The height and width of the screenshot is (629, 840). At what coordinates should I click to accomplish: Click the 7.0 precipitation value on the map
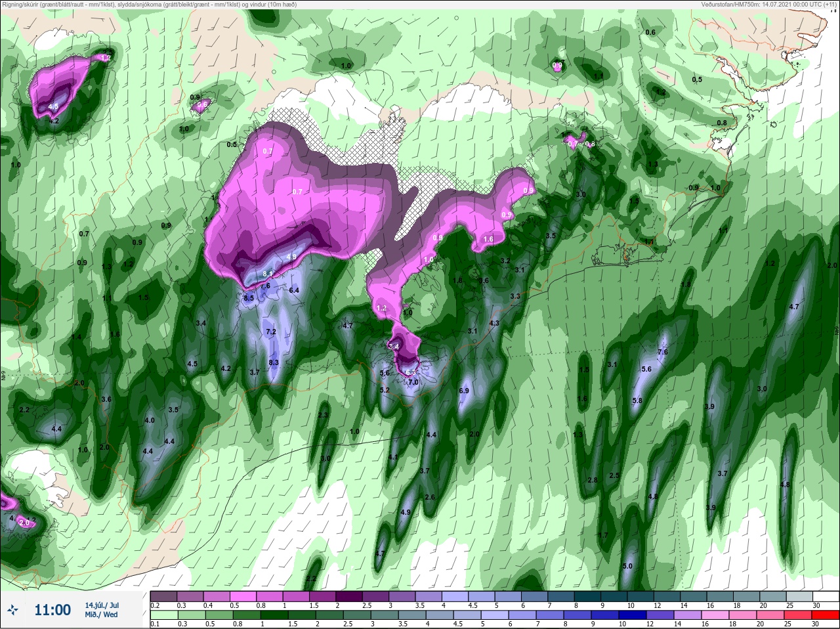413,382
